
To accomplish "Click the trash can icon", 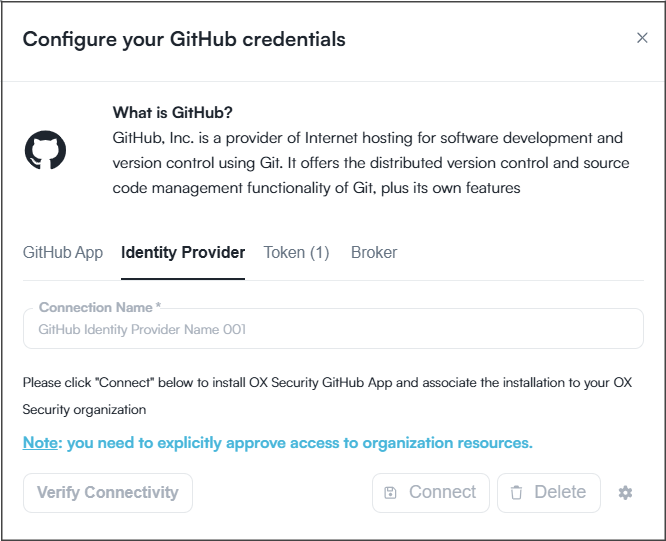I will click(x=516, y=493).
